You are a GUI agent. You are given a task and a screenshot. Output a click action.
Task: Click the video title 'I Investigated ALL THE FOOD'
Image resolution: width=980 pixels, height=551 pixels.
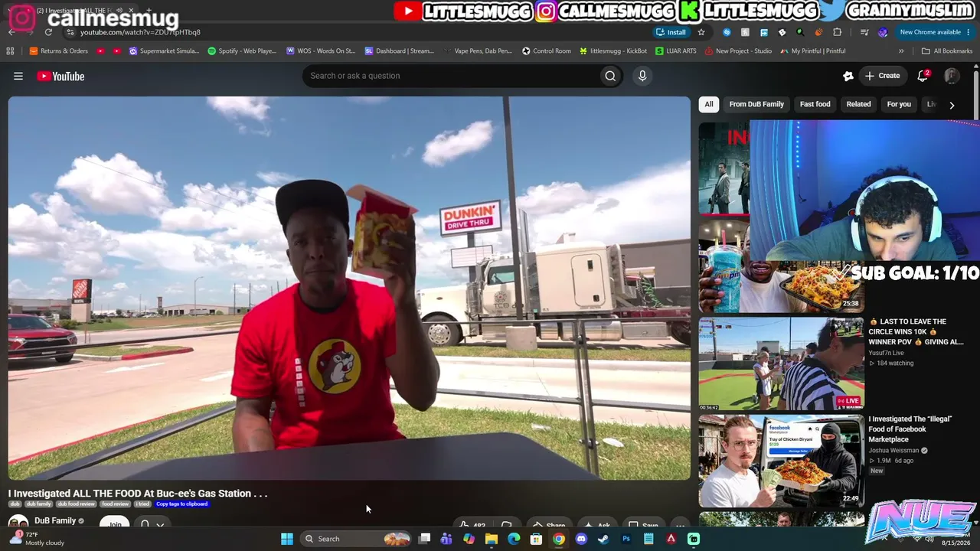pos(138,494)
